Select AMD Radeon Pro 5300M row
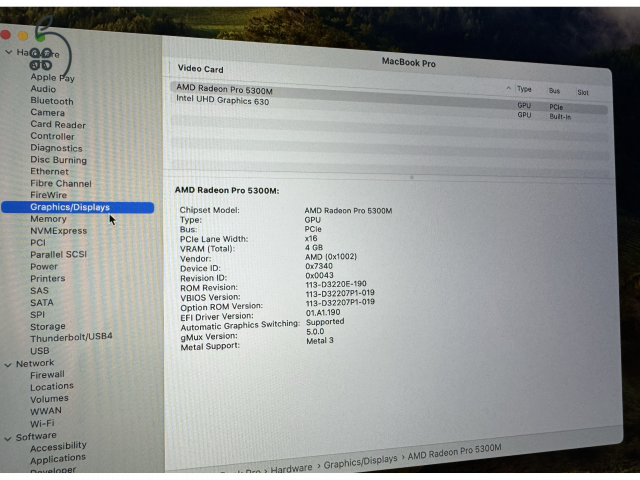The height and width of the screenshot is (480, 640). click(388, 97)
